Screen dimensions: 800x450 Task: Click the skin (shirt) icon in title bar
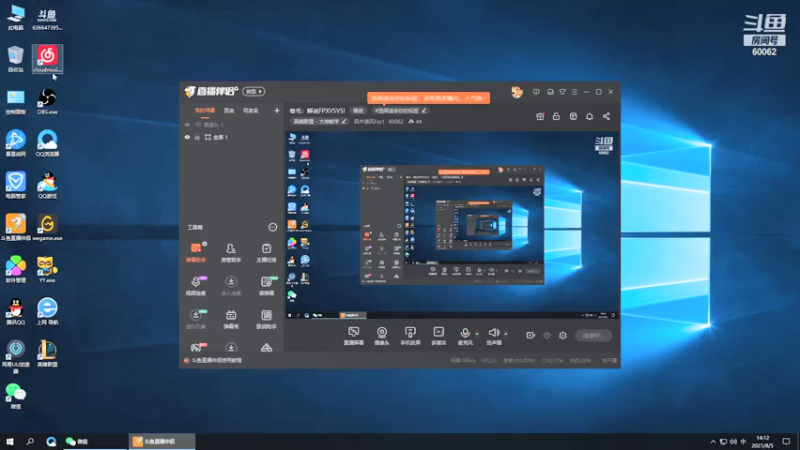click(x=562, y=92)
